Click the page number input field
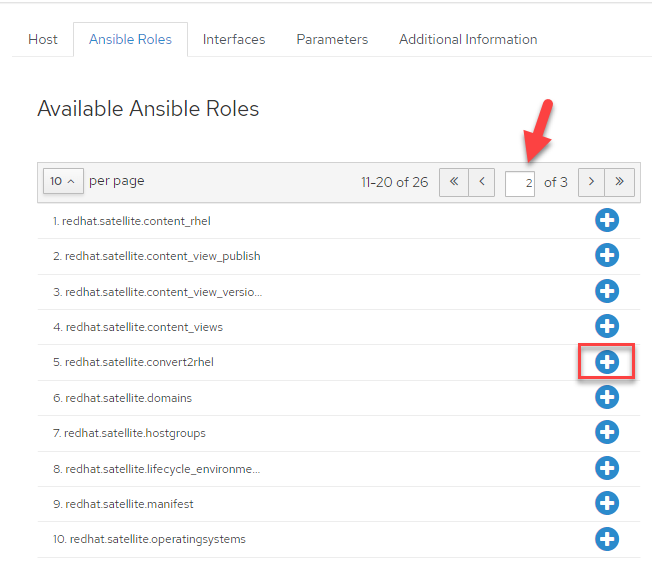Screen dimensions: 652x574 click(x=520, y=183)
